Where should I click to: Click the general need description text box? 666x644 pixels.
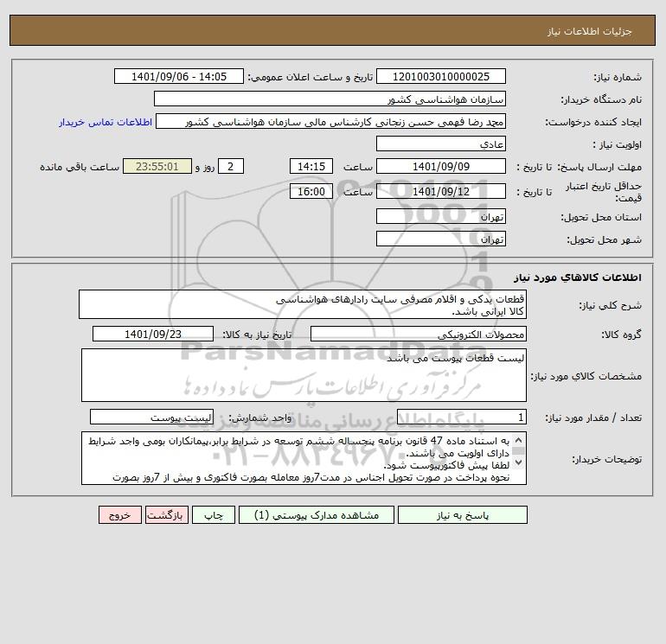pyautogui.click(x=303, y=304)
